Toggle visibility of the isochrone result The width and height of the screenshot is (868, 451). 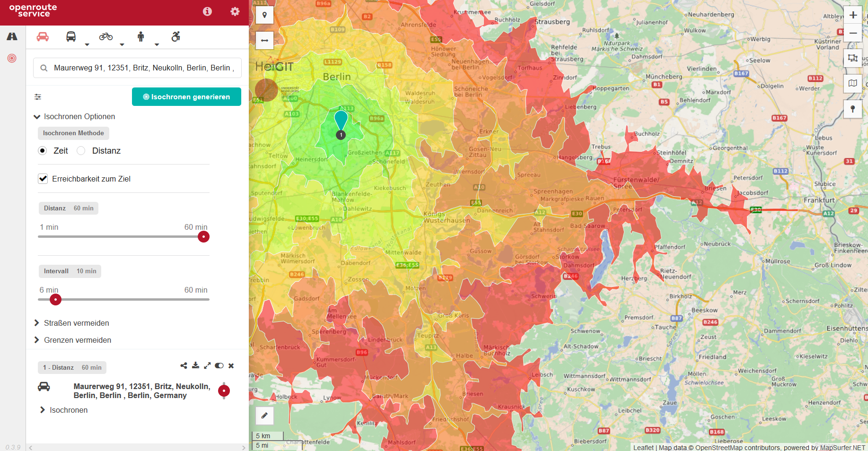(219, 365)
